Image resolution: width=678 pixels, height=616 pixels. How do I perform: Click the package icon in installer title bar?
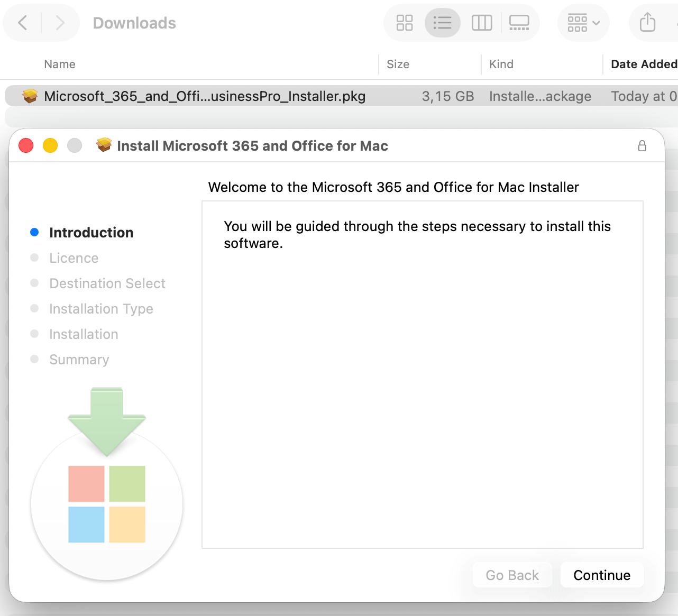coord(104,145)
